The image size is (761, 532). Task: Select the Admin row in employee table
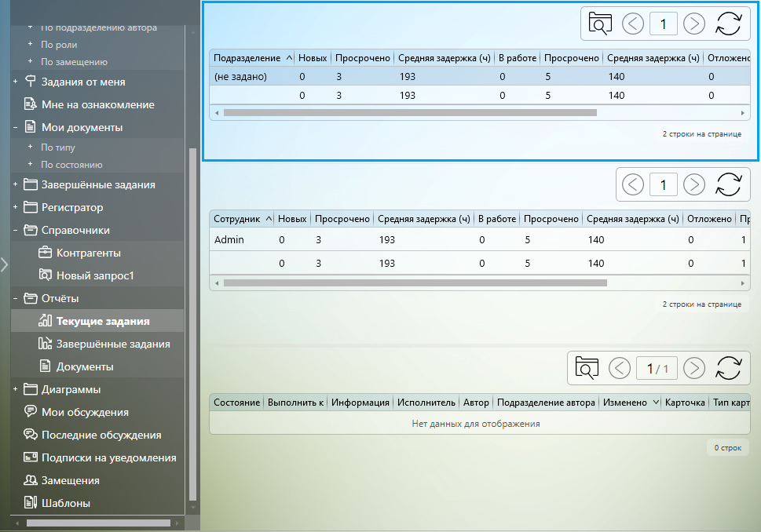coord(229,240)
